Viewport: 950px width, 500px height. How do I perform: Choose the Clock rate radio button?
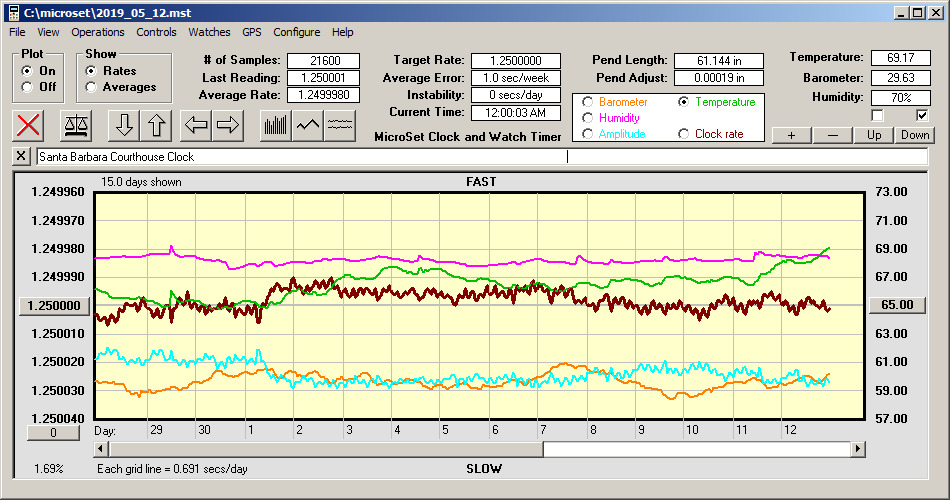pyautogui.click(x=684, y=133)
